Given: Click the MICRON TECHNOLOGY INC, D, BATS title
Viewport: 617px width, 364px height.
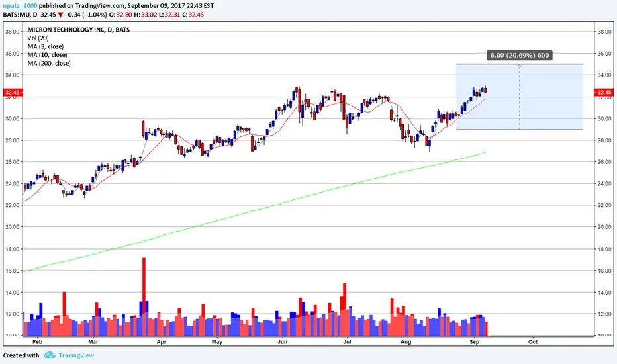Looking at the screenshot, I should click(x=78, y=30).
